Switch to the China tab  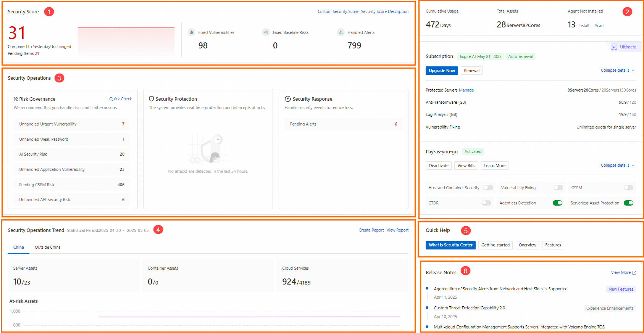coord(19,247)
